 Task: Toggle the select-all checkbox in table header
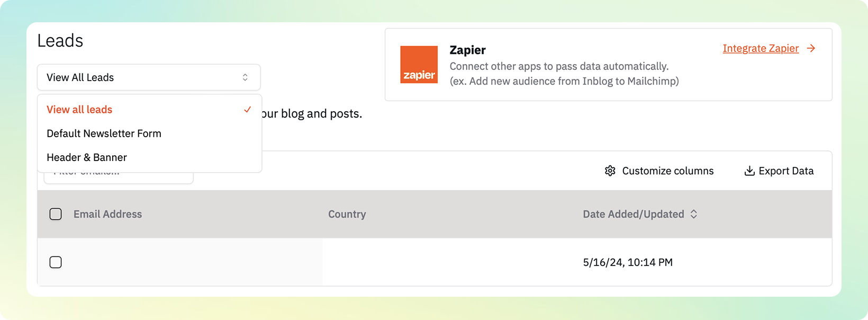pos(56,214)
